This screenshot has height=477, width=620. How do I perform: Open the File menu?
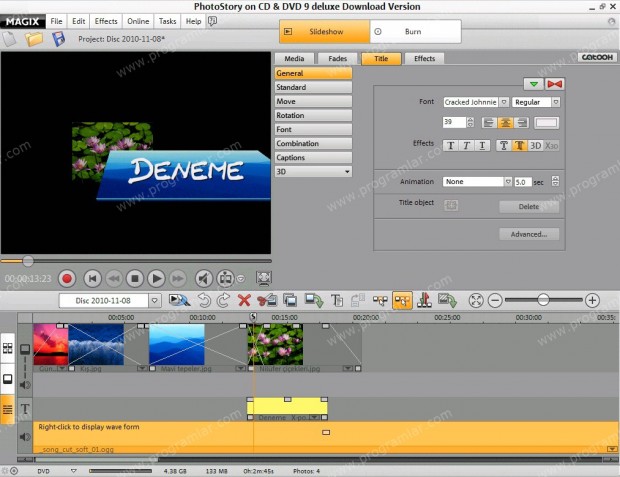click(x=56, y=21)
